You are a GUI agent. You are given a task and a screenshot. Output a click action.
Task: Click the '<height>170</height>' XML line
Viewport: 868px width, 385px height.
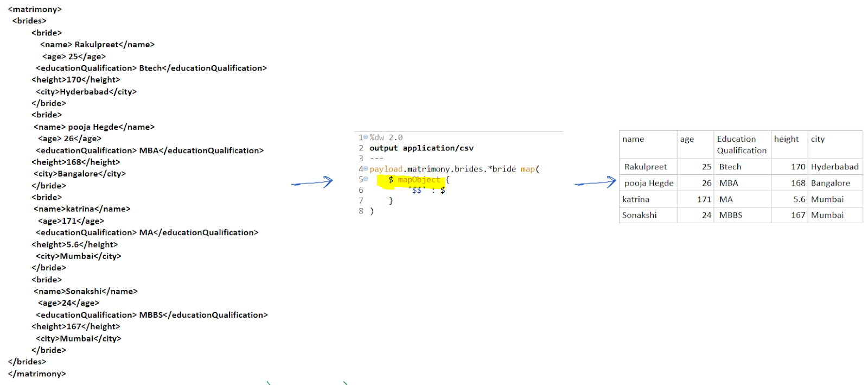pos(75,80)
